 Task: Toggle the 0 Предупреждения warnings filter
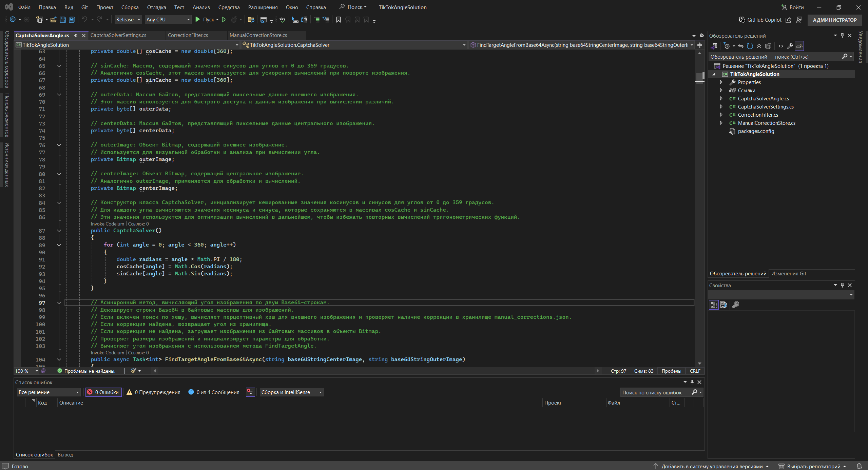point(153,392)
